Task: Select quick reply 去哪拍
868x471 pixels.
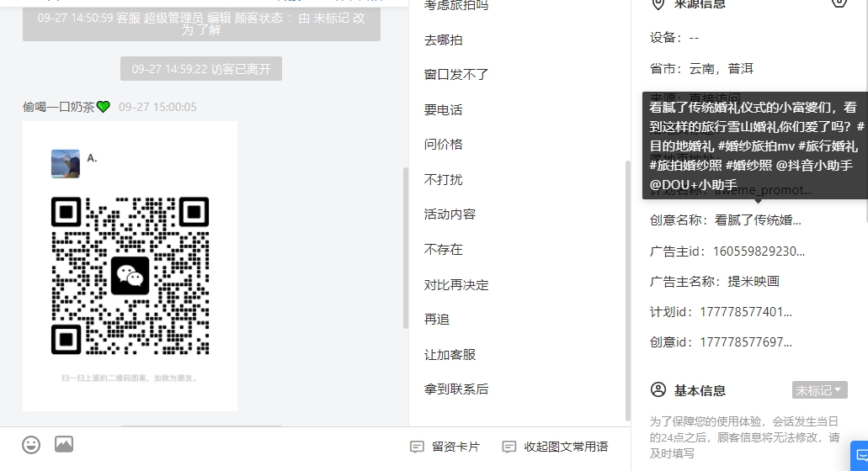Action: point(444,40)
